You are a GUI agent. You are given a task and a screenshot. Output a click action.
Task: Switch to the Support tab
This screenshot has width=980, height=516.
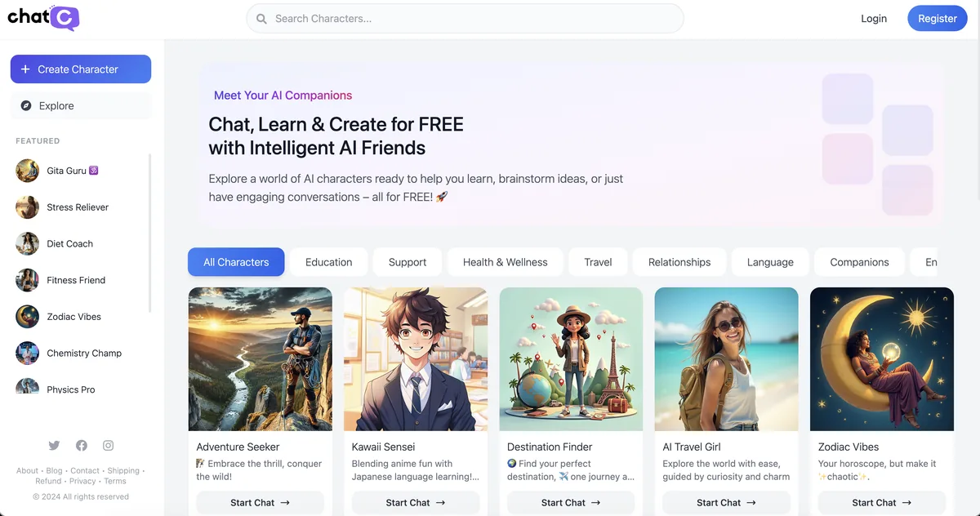coord(408,262)
